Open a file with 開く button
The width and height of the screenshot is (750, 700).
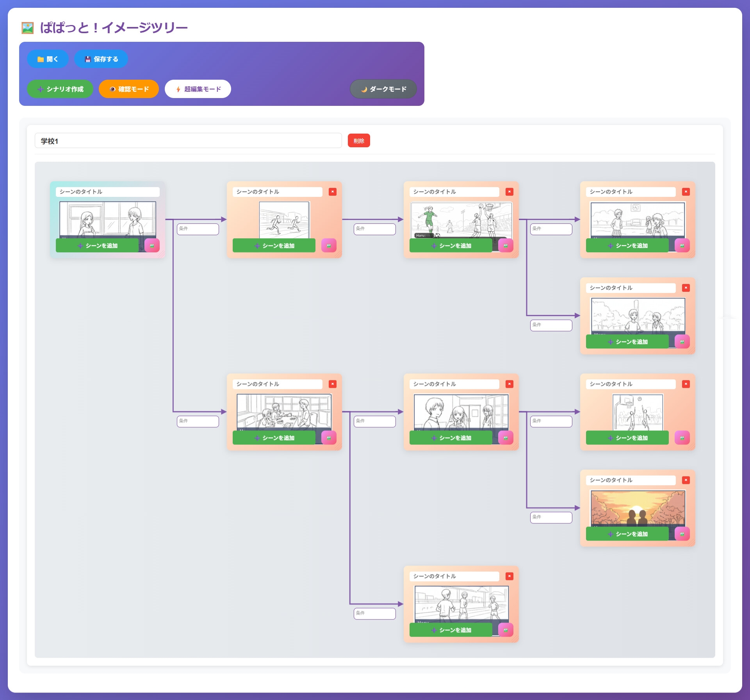point(48,59)
